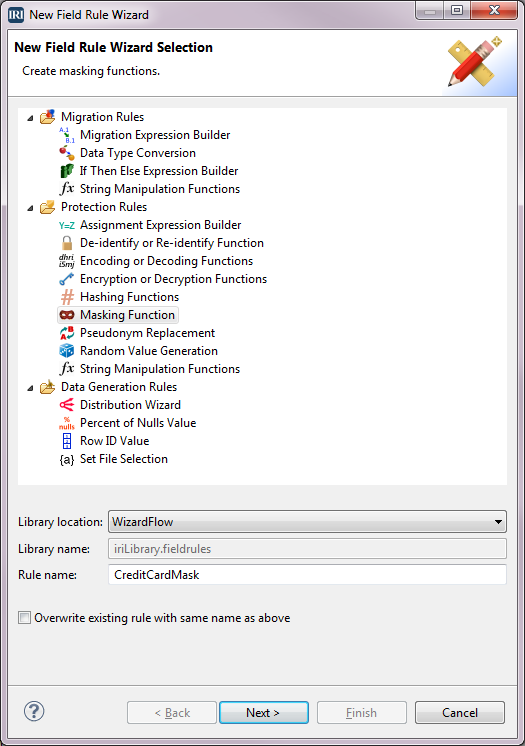Click the Rule name input field
Screen dimensions: 525x746
point(307,575)
